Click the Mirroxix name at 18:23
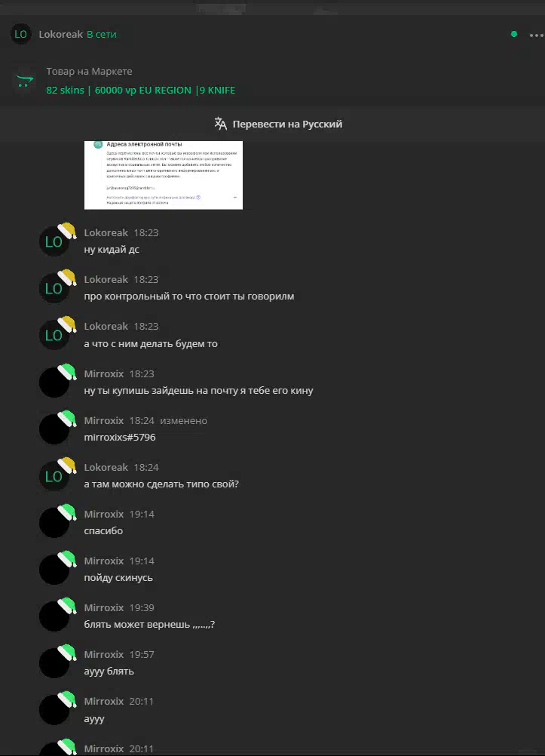The height and width of the screenshot is (756, 545). (x=103, y=373)
